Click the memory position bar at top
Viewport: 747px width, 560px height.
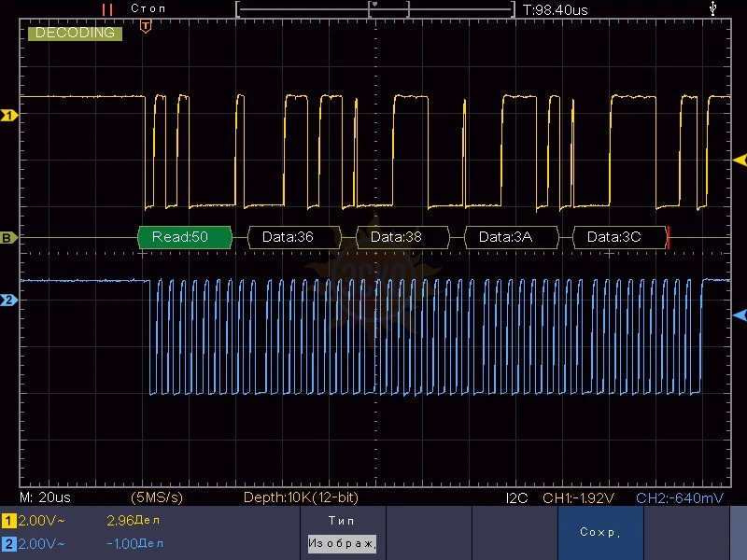375,9
